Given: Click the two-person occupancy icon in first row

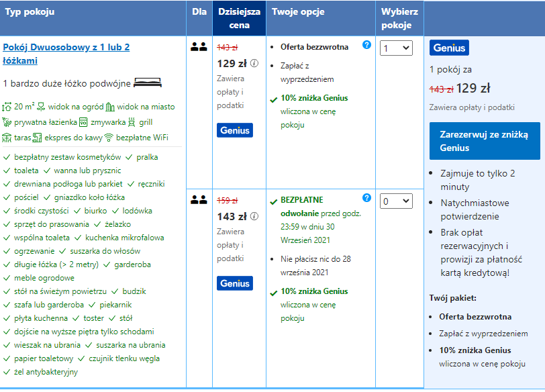Looking at the screenshot, I should click(199, 46).
